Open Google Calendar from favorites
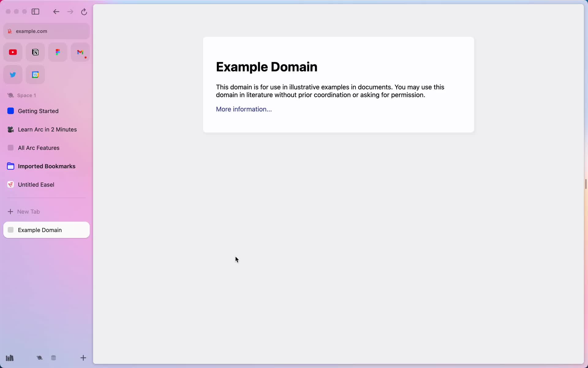This screenshot has width=588, height=368. pos(35,75)
